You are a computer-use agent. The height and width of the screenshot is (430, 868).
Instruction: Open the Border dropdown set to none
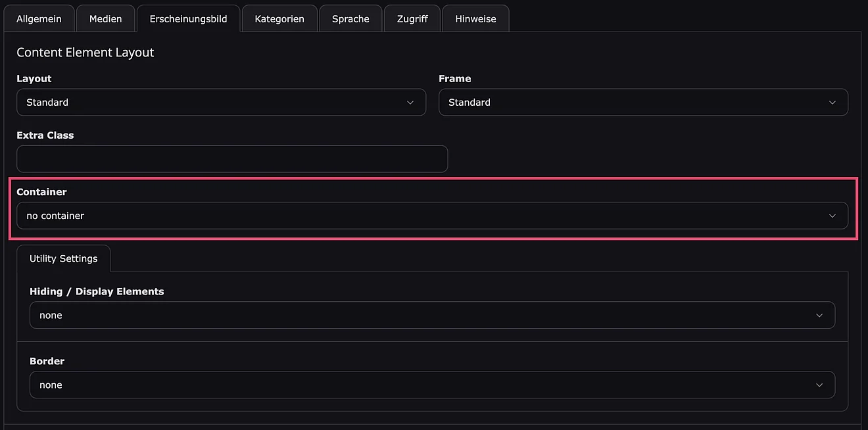click(x=432, y=385)
